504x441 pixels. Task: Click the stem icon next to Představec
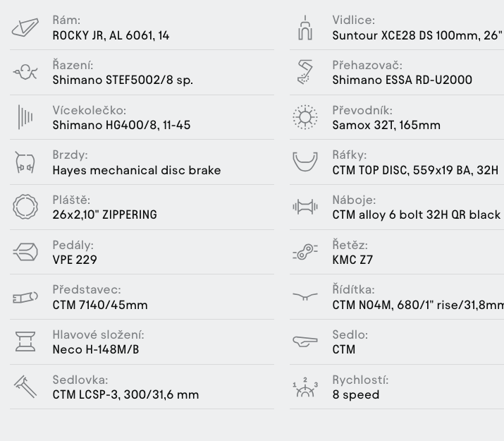click(25, 297)
